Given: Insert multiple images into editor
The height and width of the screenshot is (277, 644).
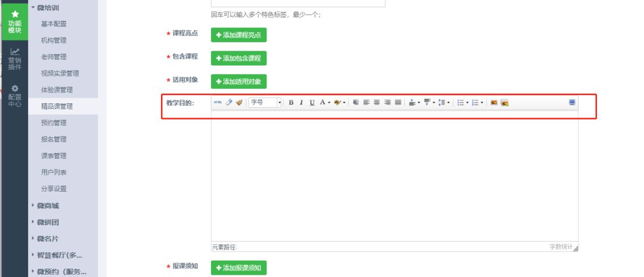Looking at the screenshot, I should tap(504, 103).
